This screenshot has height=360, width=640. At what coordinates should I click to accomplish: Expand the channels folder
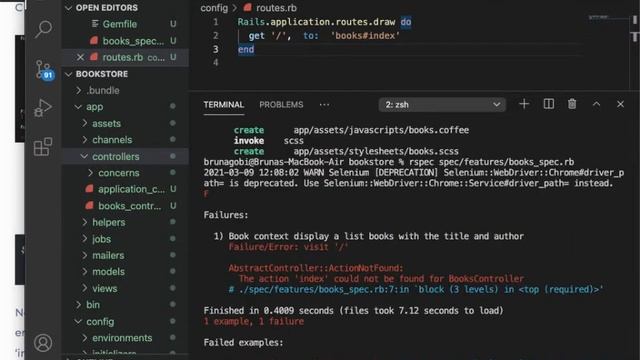[x=84, y=140]
